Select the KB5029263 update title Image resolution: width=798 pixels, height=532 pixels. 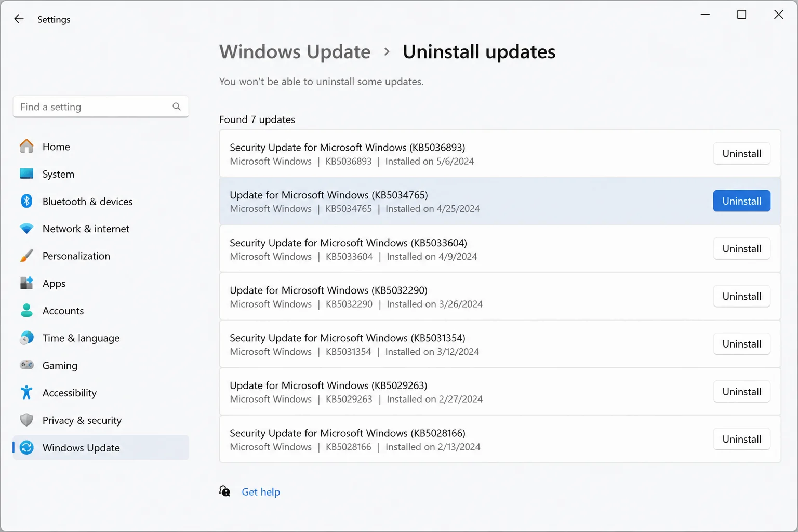pos(328,385)
